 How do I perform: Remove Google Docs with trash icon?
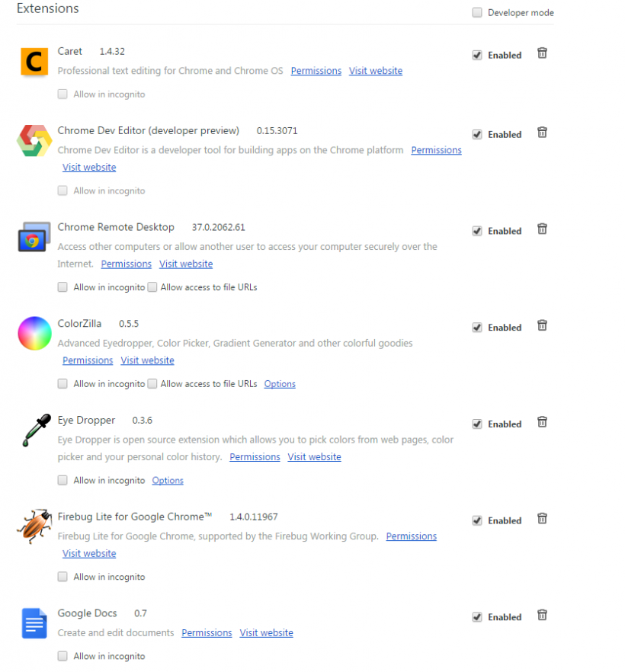coord(542,615)
